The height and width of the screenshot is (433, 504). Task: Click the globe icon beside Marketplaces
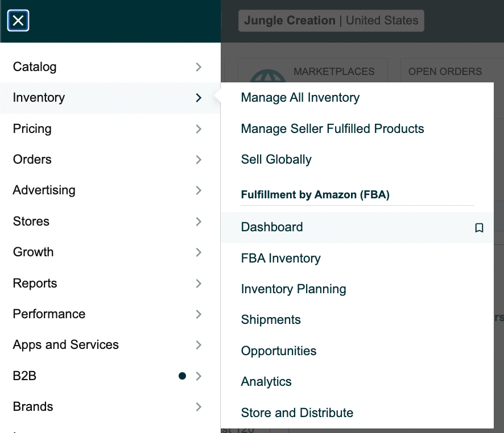pos(268,76)
